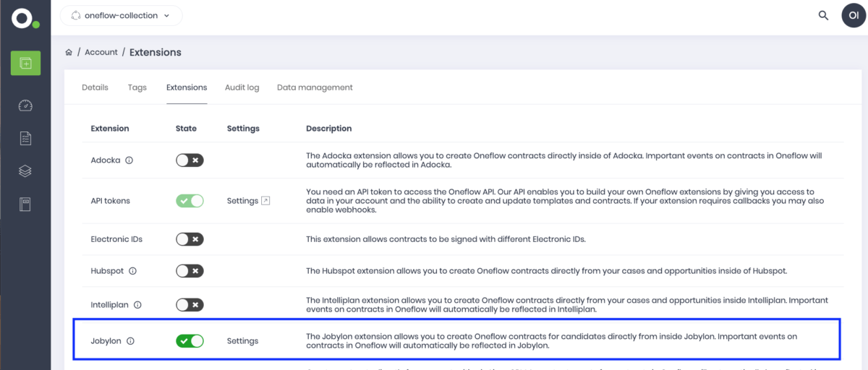Screen dimensions: 868x370
Task: Open the address book icon in sidebar
Action: (25, 205)
